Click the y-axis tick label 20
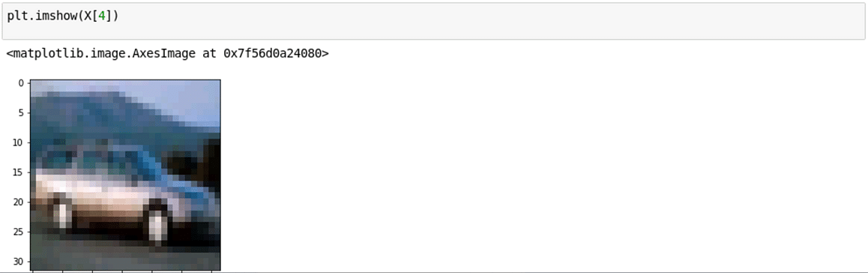Screen dimensions: 868x273 point(18,202)
